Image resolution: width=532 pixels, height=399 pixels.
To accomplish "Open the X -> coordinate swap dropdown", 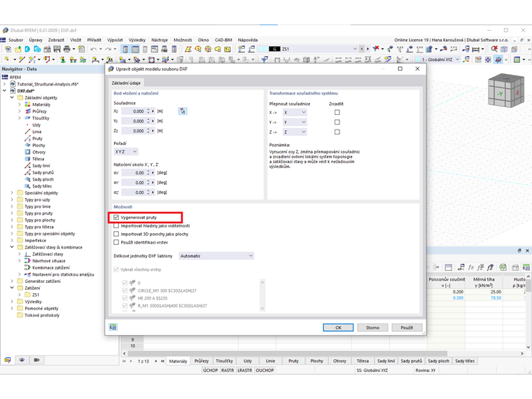I will click(295, 112).
